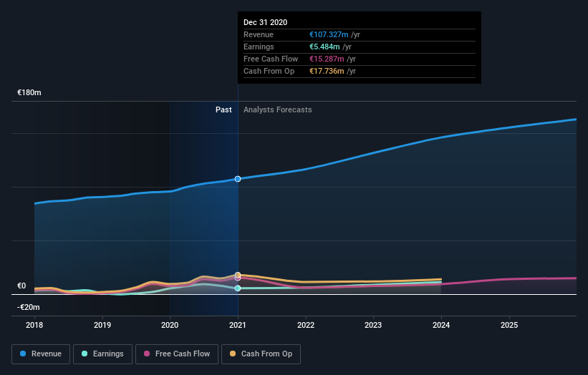Viewport: 588px width, 375px height.
Task: Toggle the Earnings legend series
Action: click(102, 354)
